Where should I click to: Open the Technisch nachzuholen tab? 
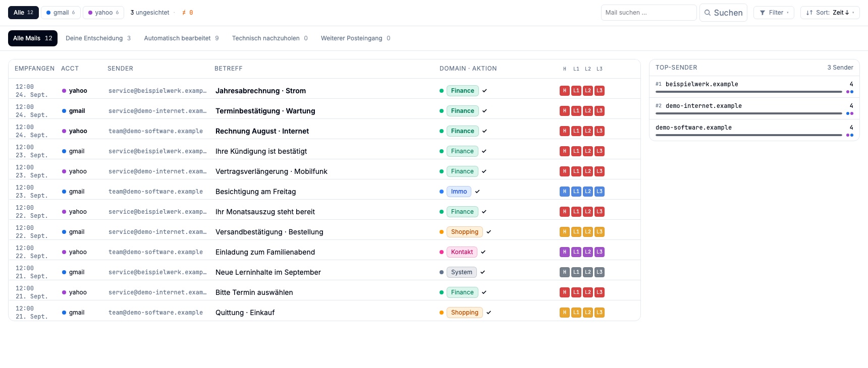(270, 38)
